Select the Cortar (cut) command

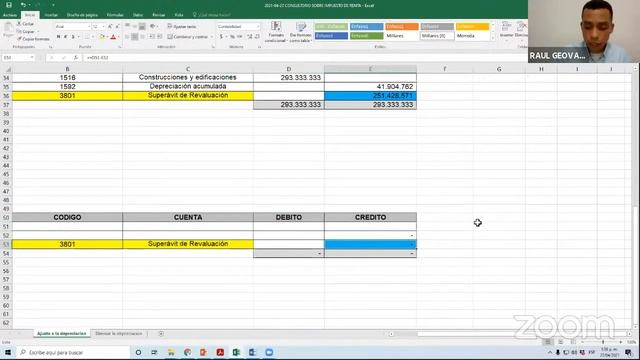[x=26, y=24]
